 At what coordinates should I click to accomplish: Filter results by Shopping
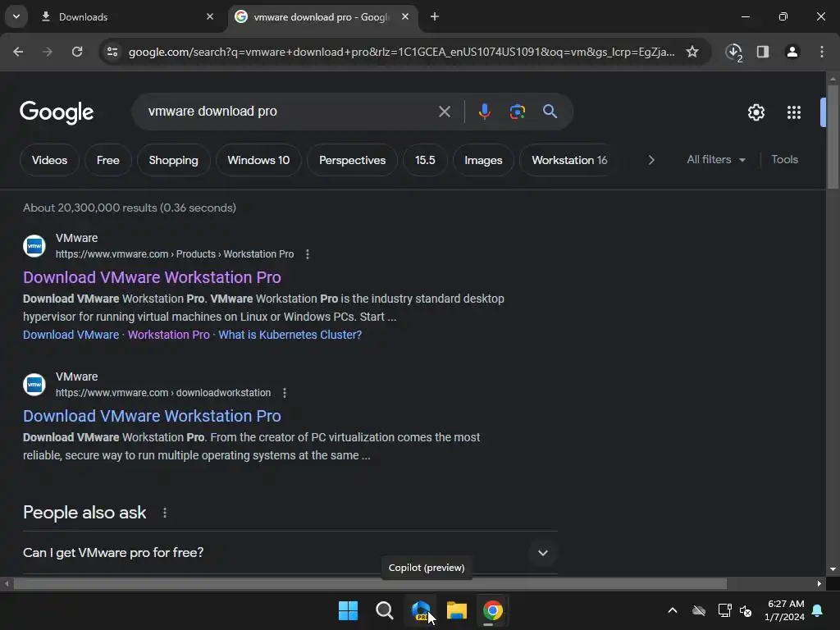[174, 160]
